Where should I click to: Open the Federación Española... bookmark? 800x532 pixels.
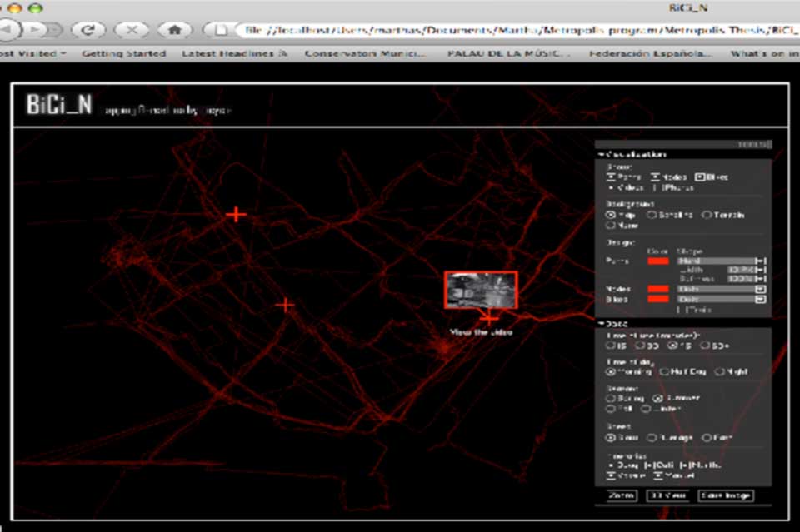650,53
